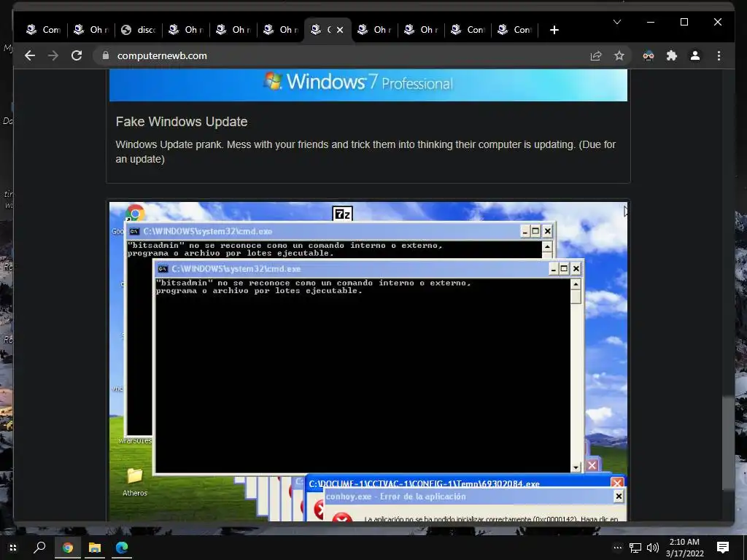Reload the computernewb.com page
This screenshot has width=747, height=560.
point(76,55)
